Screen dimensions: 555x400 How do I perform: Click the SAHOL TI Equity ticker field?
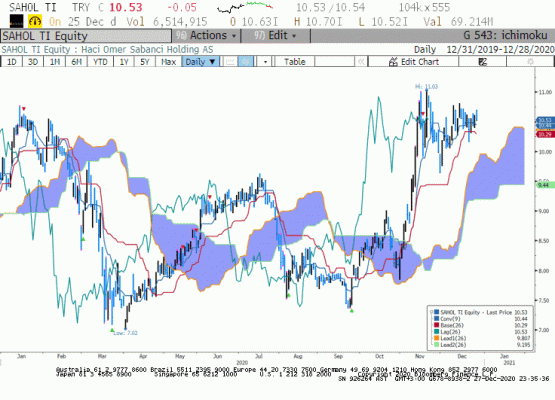[x=86, y=36]
